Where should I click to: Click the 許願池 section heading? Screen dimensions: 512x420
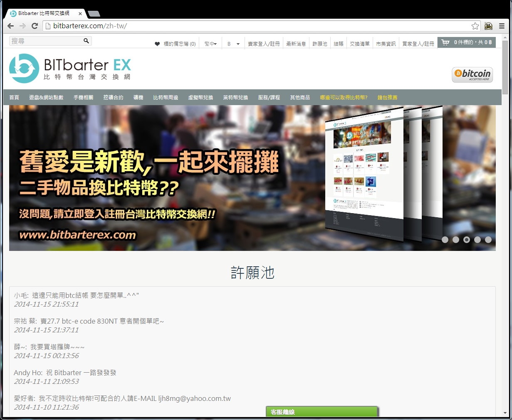coord(252,273)
